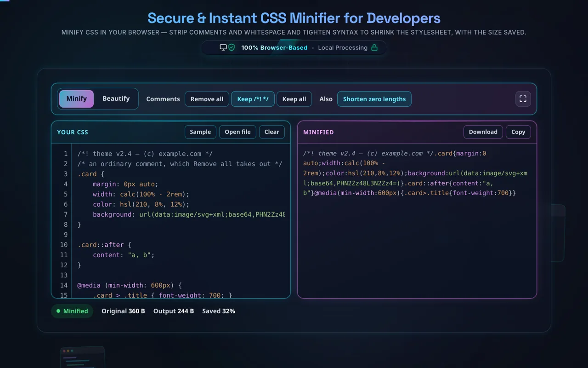The image size is (588, 368).
Task: Click the '/*! theme v2.4' comment on line 1
Action: pos(145,154)
